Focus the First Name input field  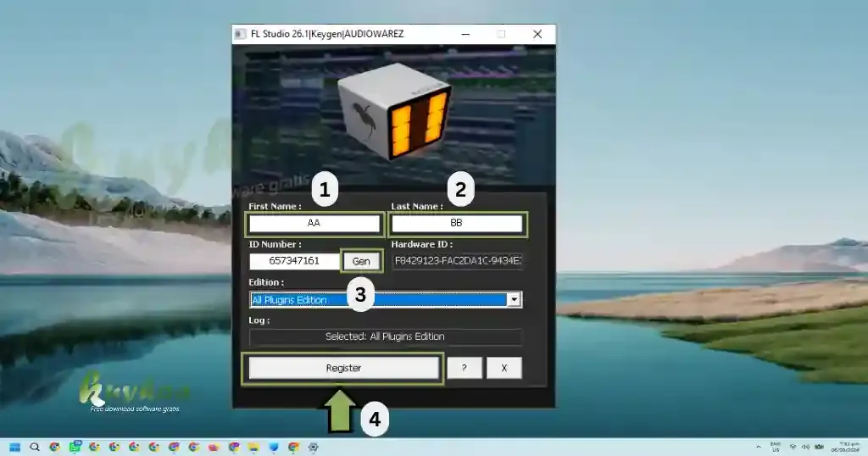click(x=314, y=223)
